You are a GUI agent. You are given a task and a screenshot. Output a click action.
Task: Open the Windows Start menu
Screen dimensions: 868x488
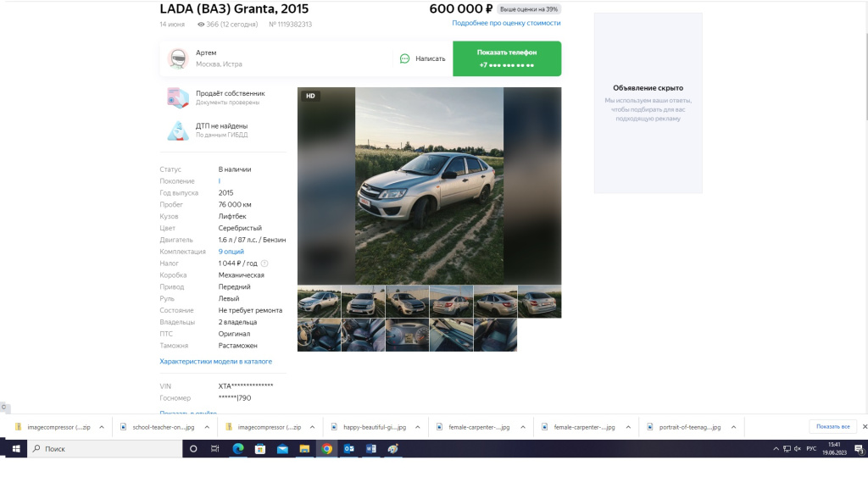pos(16,449)
